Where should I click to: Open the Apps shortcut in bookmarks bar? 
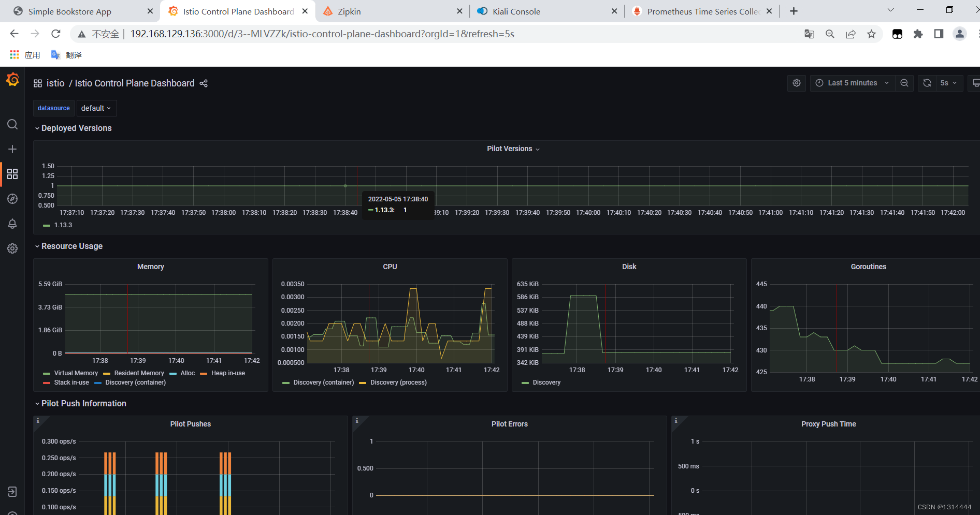[25, 55]
